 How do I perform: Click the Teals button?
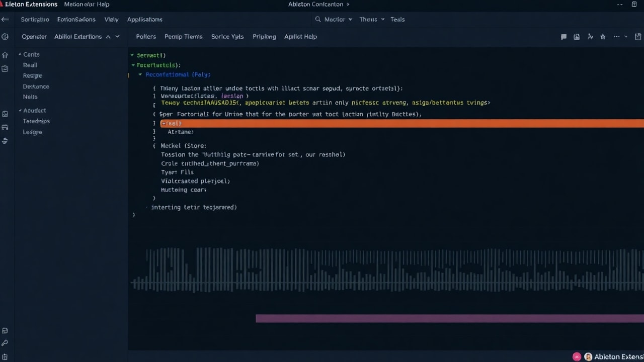tap(397, 19)
